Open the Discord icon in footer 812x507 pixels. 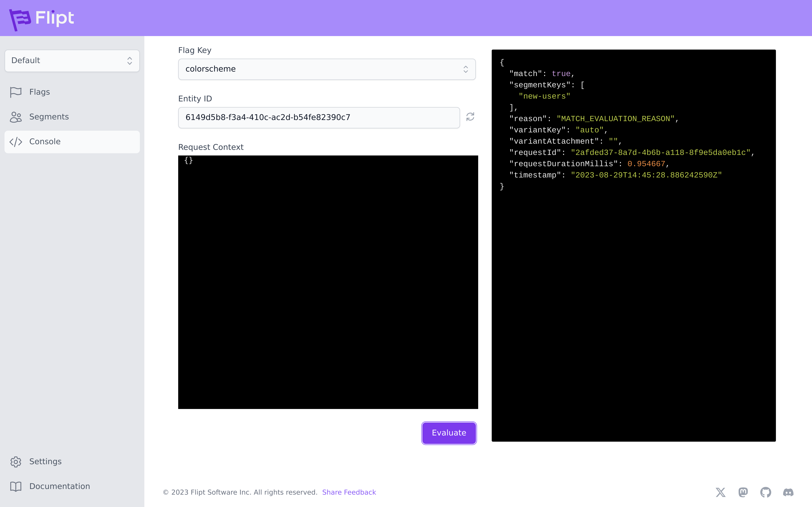pos(788,492)
